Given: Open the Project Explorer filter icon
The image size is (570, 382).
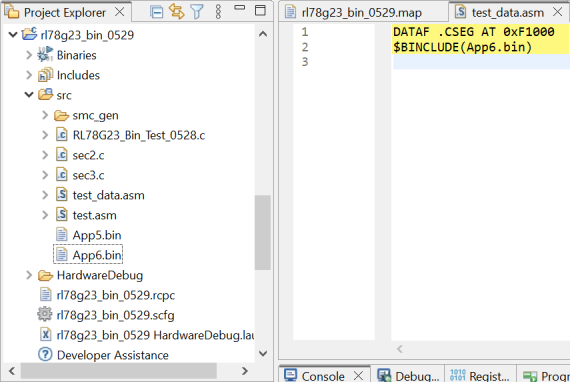Looking at the screenshot, I should point(197,12).
